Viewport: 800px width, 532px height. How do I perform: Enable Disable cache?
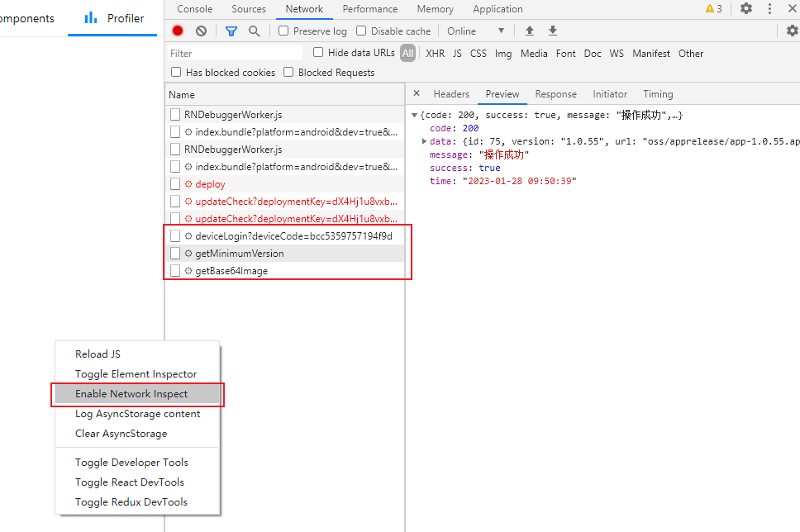(360, 31)
